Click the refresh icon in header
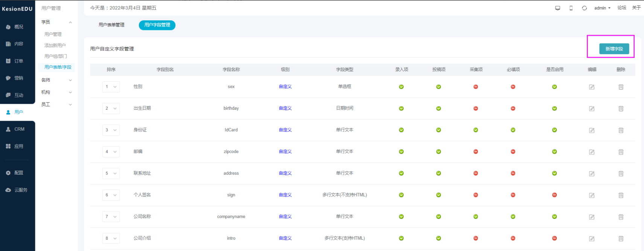This screenshot has width=644, height=251. [x=584, y=8]
